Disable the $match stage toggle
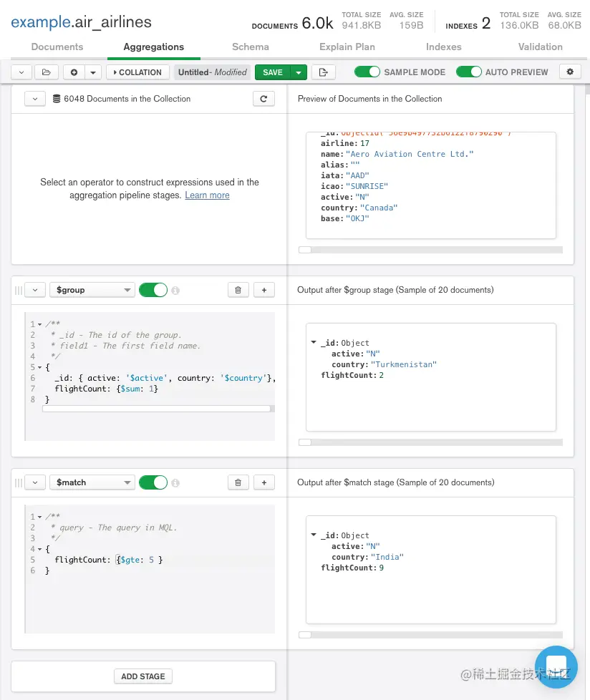The height and width of the screenshot is (700, 590). tap(153, 482)
